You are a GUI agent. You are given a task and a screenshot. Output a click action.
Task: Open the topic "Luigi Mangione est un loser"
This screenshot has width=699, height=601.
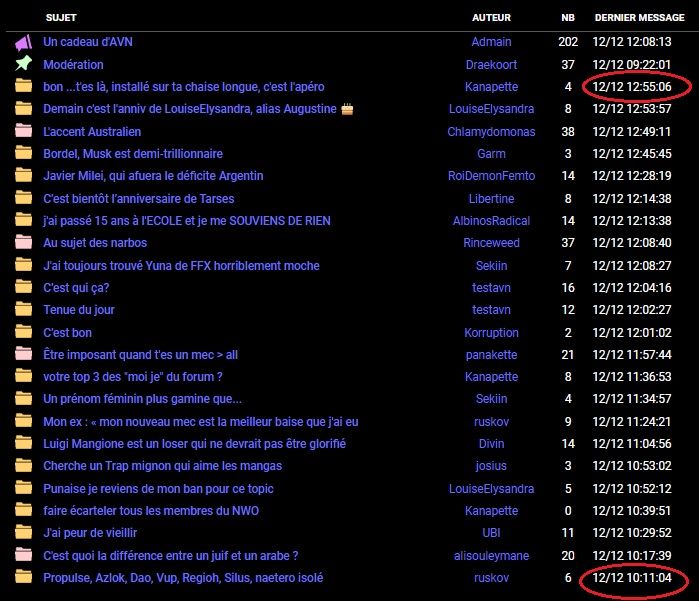click(x=194, y=444)
